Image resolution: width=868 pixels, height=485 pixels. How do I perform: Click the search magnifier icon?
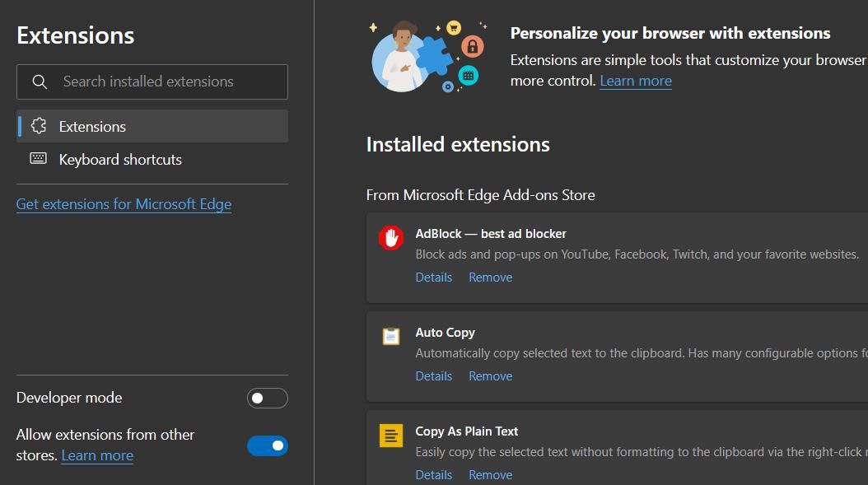pyautogui.click(x=40, y=82)
